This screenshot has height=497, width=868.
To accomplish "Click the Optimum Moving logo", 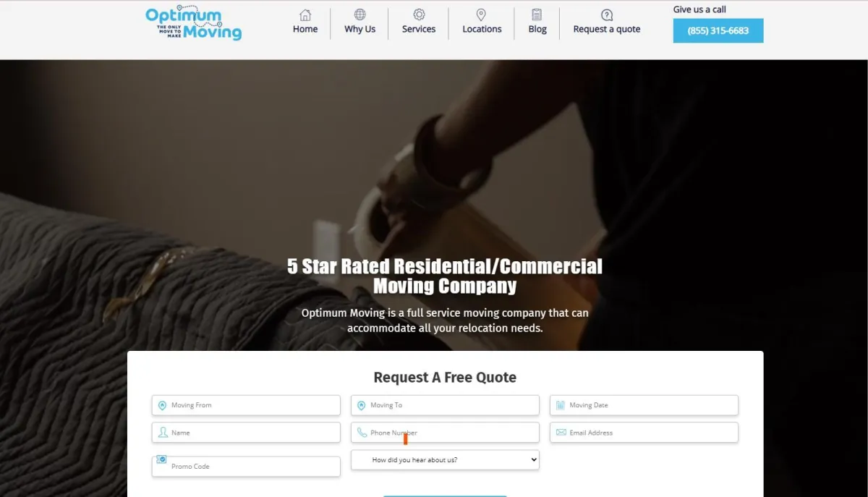I will [x=193, y=24].
